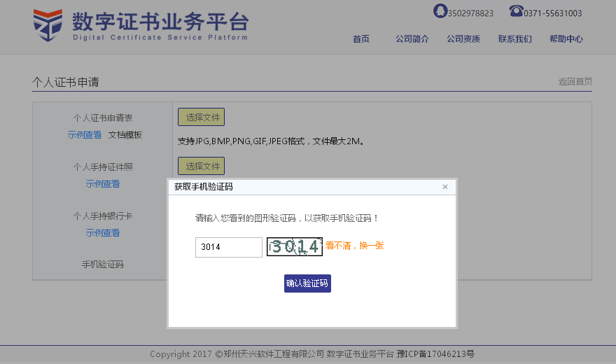Click QQ number 3502978823
Viewport: 616px width, 364px height.
(470, 13)
